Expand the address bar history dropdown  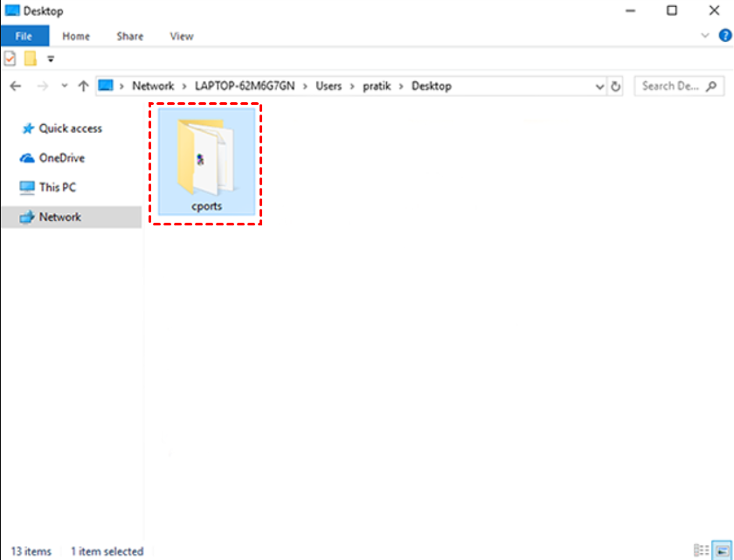coord(599,86)
